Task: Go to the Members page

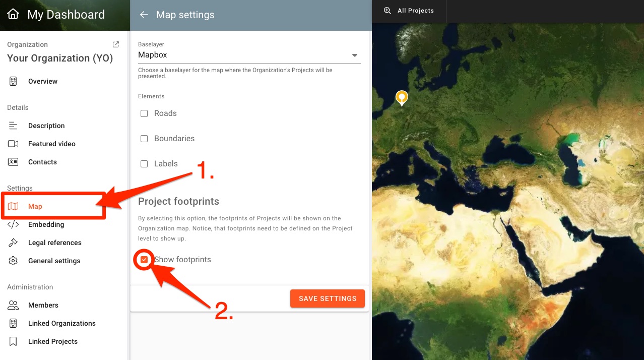Action: [x=43, y=305]
